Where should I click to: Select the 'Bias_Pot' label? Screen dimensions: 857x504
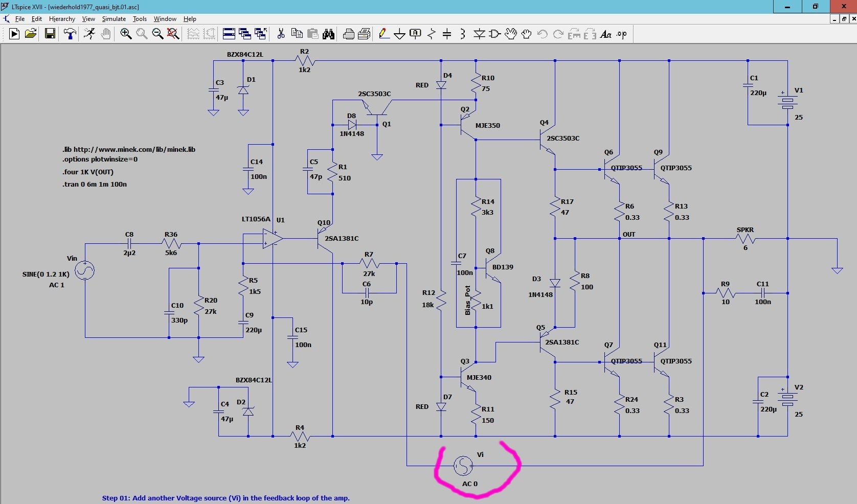(467, 301)
